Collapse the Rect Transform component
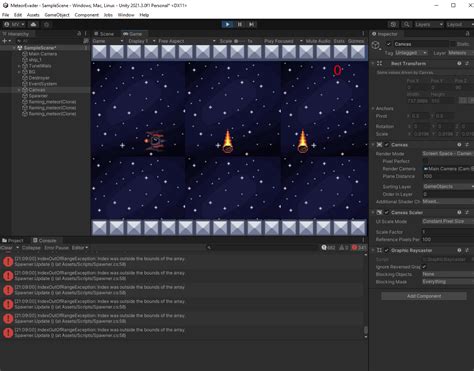The height and width of the screenshot is (371, 474). coord(373,63)
